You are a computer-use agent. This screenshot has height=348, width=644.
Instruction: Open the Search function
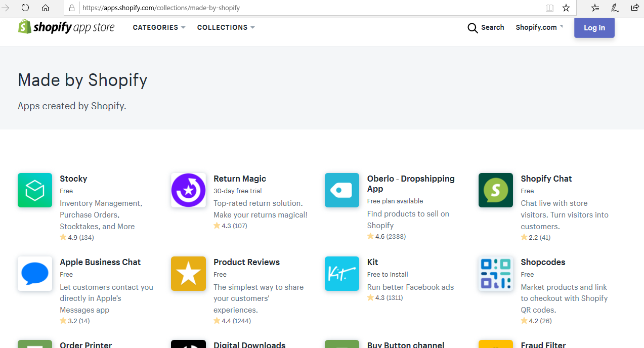(x=486, y=27)
